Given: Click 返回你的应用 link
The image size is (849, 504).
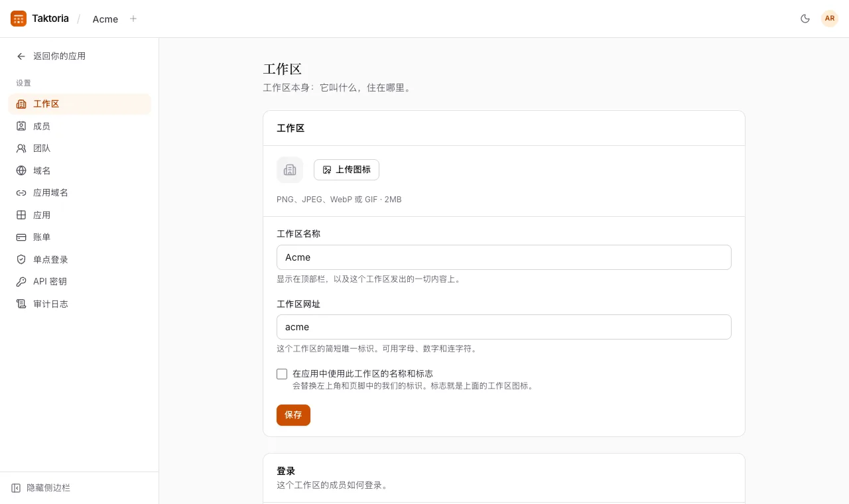Looking at the screenshot, I should click(x=60, y=56).
